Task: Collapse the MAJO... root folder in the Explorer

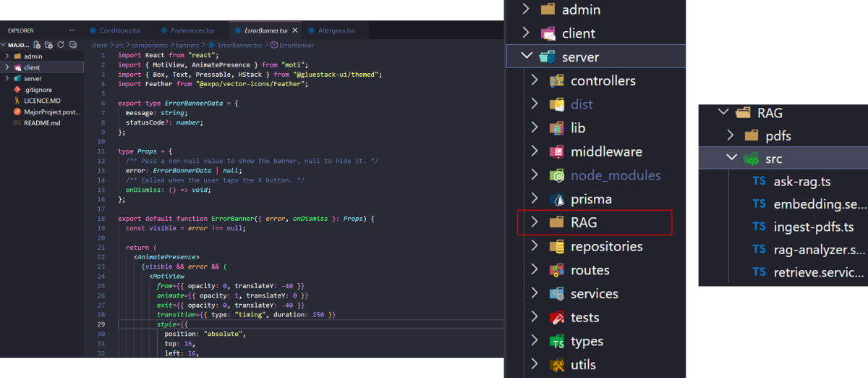Action: tap(4, 45)
